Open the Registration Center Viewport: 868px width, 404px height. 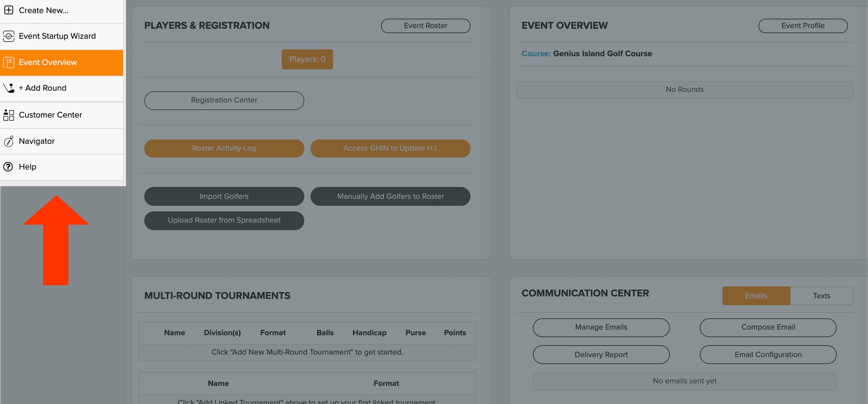[x=224, y=100]
